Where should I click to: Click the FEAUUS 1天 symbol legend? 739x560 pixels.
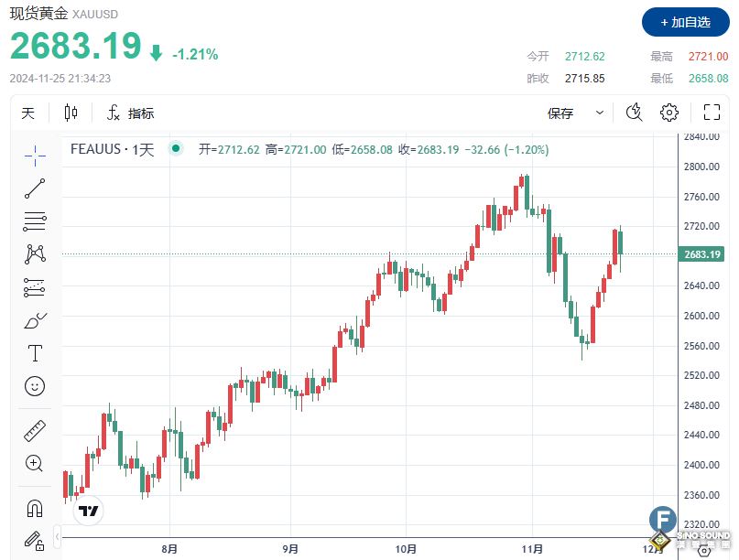[114, 148]
